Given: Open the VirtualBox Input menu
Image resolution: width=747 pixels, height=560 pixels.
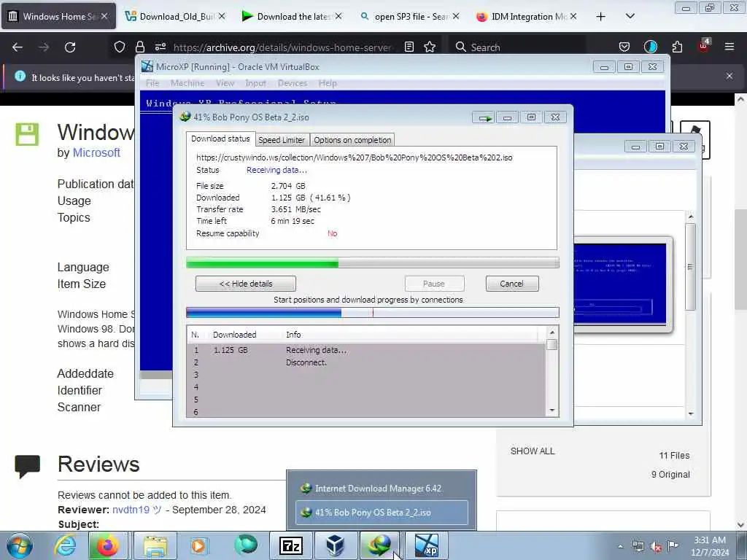Looking at the screenshot, I should pos(256,83).
